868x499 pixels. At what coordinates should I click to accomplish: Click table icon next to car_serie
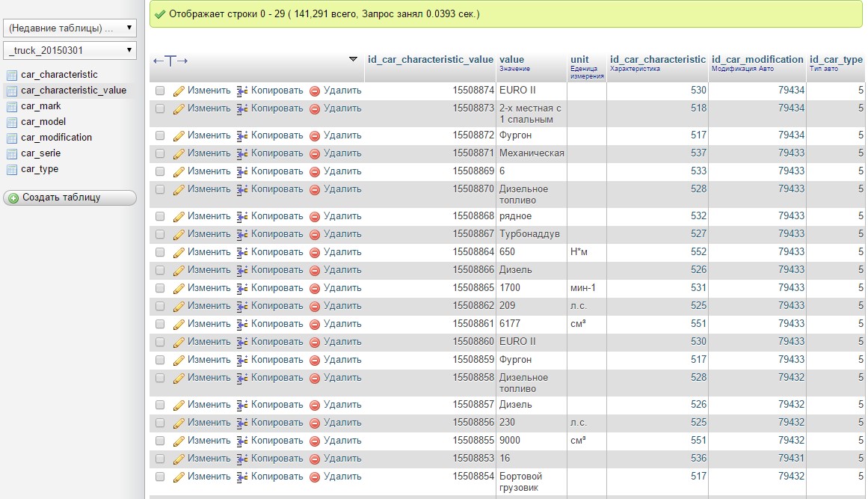[12, 154]
